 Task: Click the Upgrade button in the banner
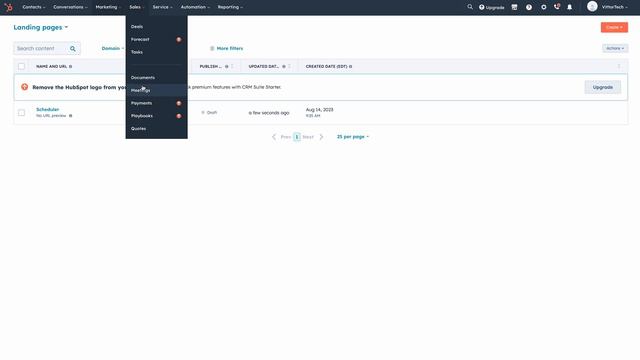pos(602,87)
